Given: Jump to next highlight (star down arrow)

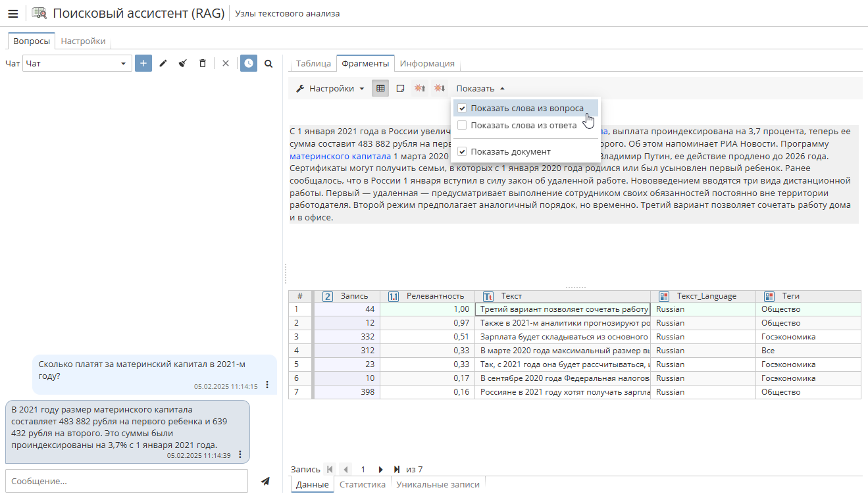Looking at the screenshot, I should click(x=440, y=88).
